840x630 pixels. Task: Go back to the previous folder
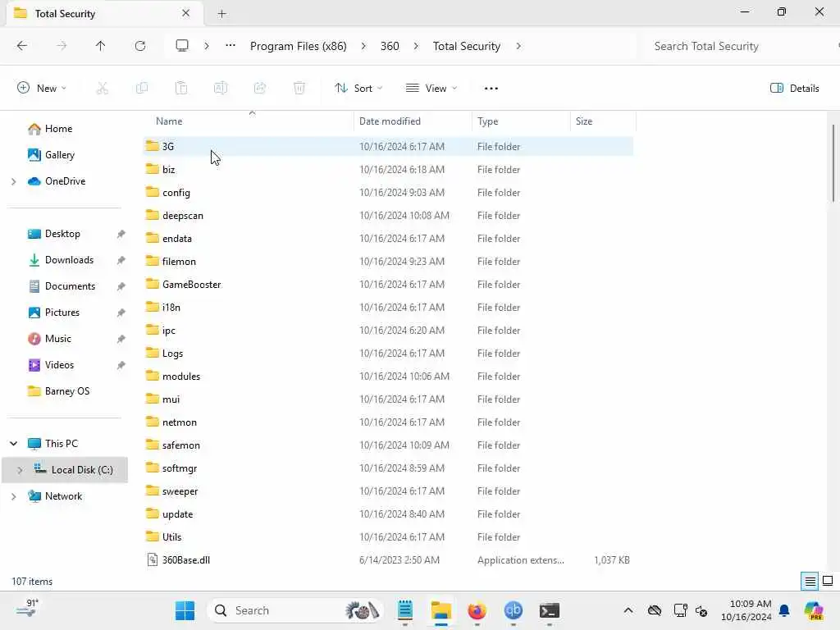pos(22,46)
